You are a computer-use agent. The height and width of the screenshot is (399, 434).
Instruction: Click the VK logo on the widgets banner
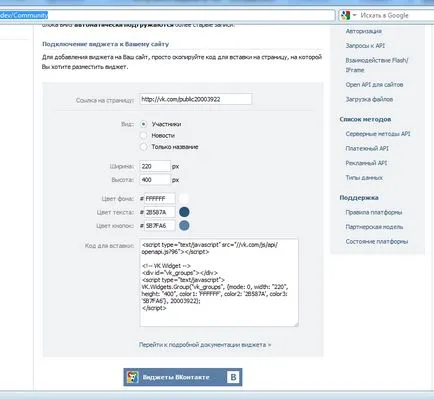pyautogui.click(x=233, y=377)
